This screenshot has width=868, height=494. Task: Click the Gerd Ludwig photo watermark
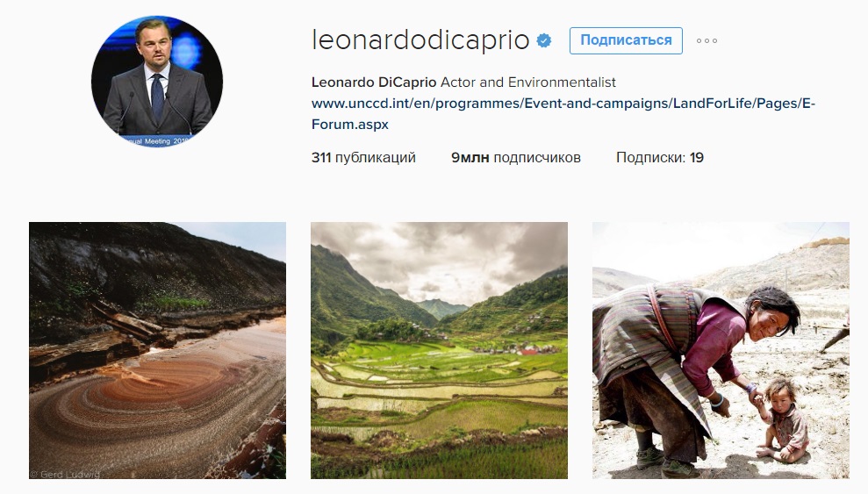pos(65,474)
